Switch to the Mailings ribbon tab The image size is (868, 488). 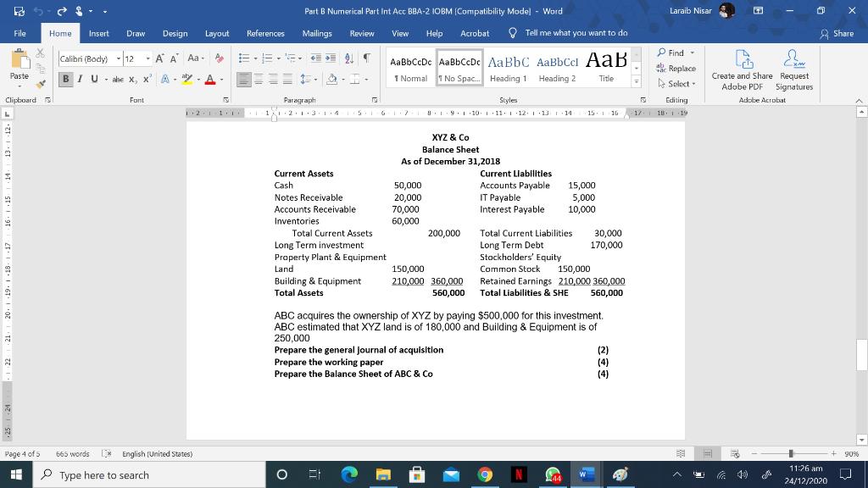316,34
